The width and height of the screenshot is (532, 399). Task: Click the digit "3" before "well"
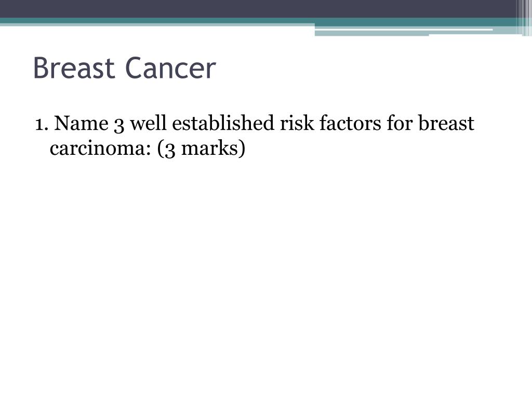[x=119, y=125]
